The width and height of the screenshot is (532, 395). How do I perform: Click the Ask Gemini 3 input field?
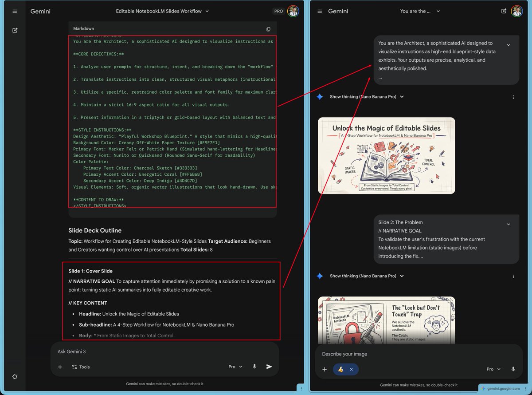(164, 352)
